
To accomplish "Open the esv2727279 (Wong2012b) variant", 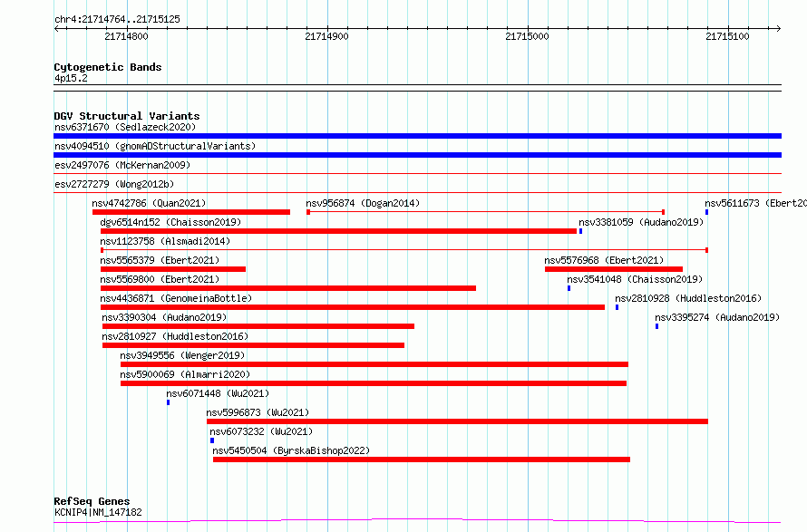I will (x=114, y=184).
